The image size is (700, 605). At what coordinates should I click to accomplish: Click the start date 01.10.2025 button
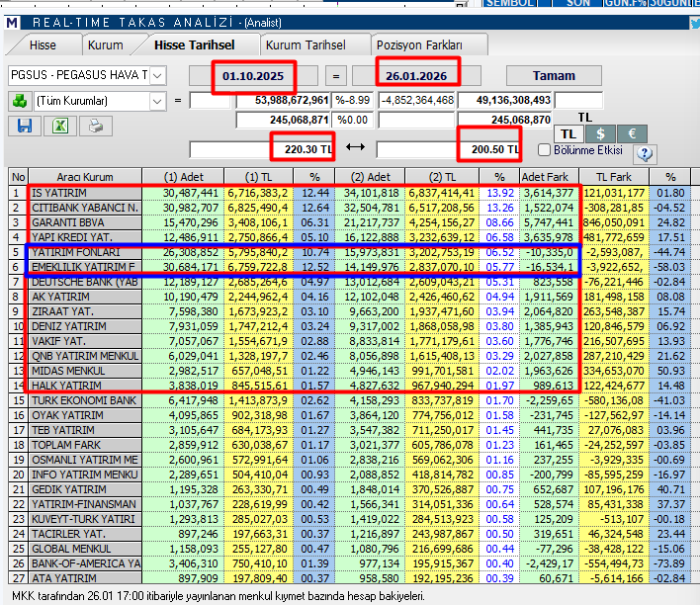click(253, 76)
